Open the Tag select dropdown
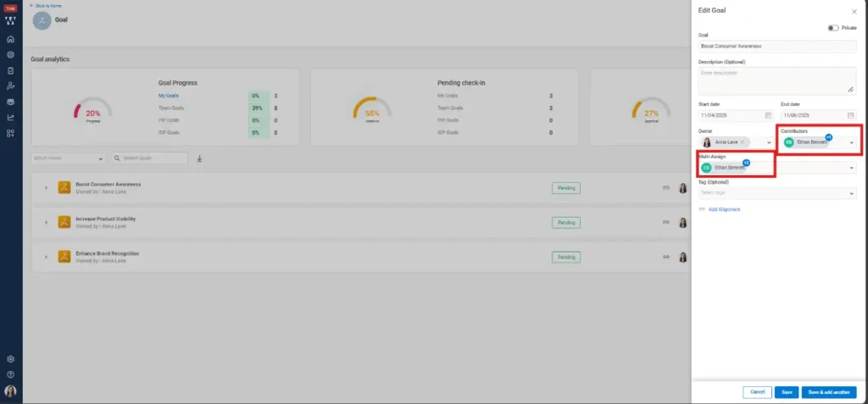The height and width of the screenshot is (404, 868). point(777,192)
